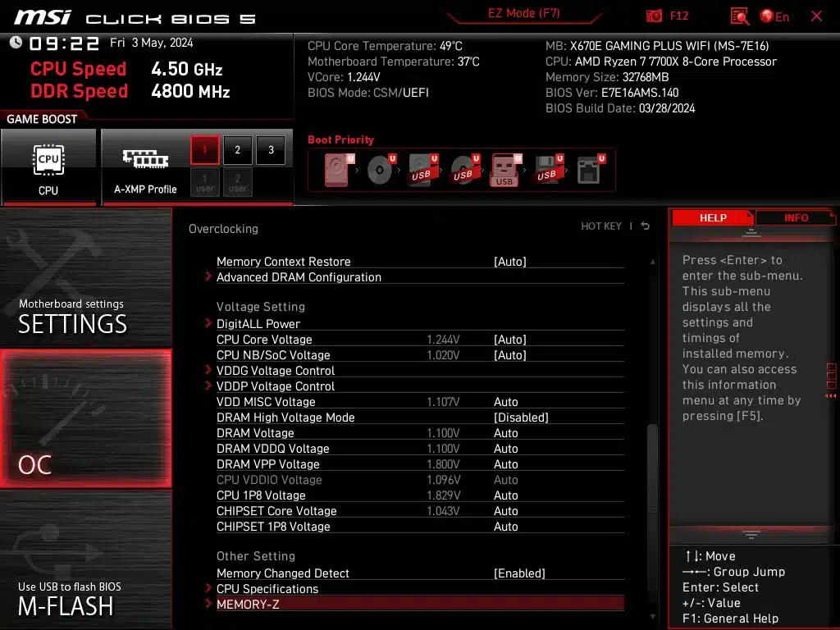
Task: Expand the DigitALL Power submenu
Action: point(258,324)
